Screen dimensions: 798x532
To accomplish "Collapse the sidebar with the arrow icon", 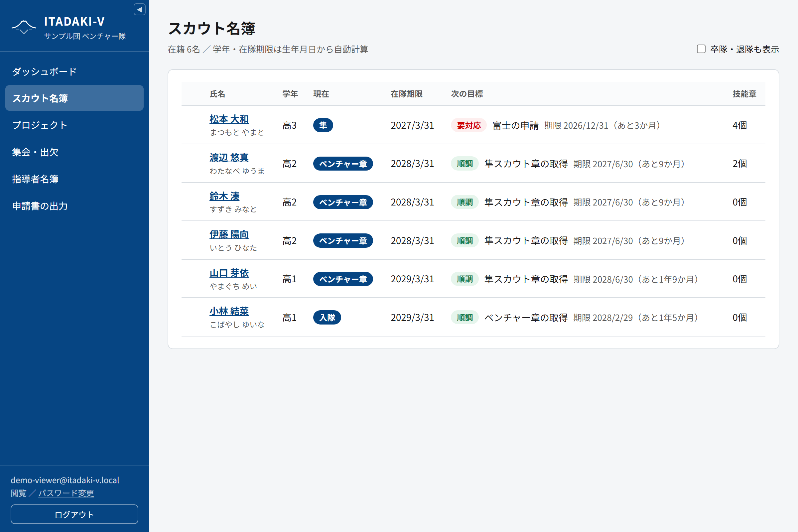I will click(139, 10).
